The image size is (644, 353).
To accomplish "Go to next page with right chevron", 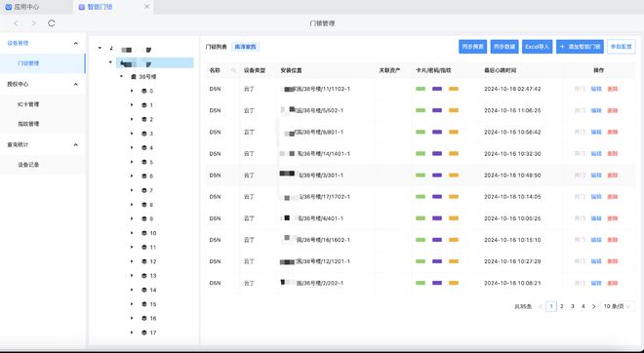I will point(593,306).
